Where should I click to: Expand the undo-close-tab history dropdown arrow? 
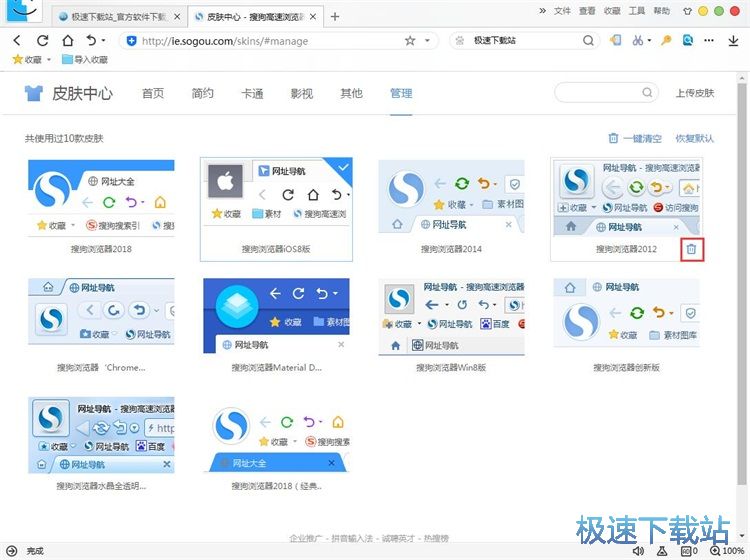click(x=105, y=41)
